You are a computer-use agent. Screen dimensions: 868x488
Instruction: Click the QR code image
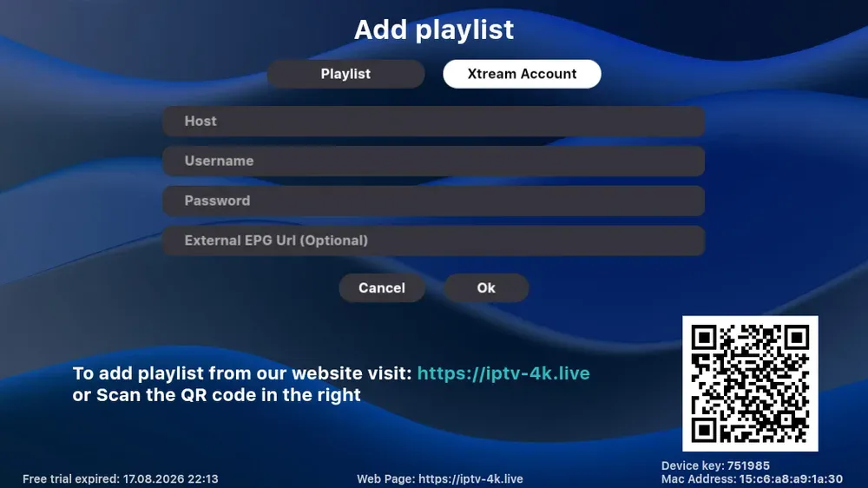pyautogui.click(x=750, y=383)
